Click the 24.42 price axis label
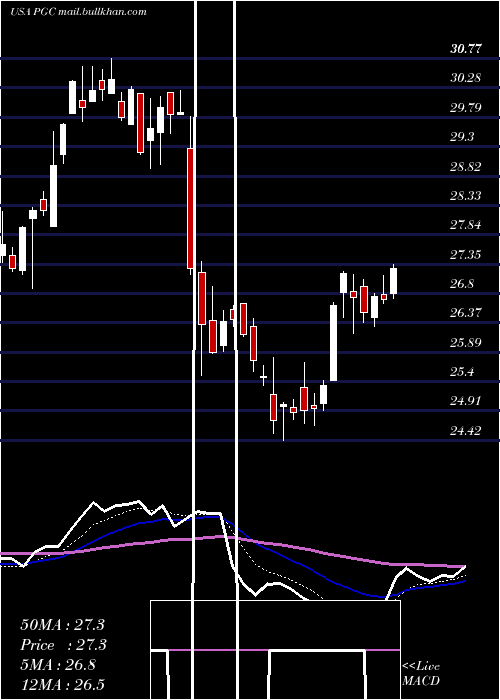The width and height of the screenshot is (500, 700). coord(466,431)
